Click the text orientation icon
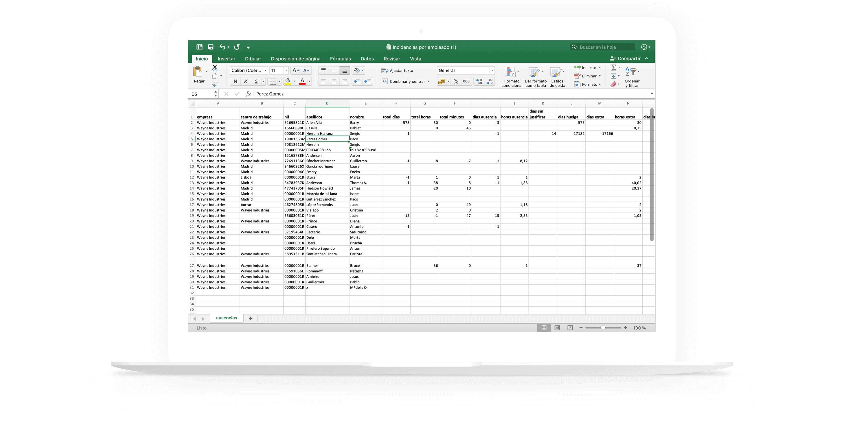This screenshot has height=434, width=868. (x=357, y=70)
